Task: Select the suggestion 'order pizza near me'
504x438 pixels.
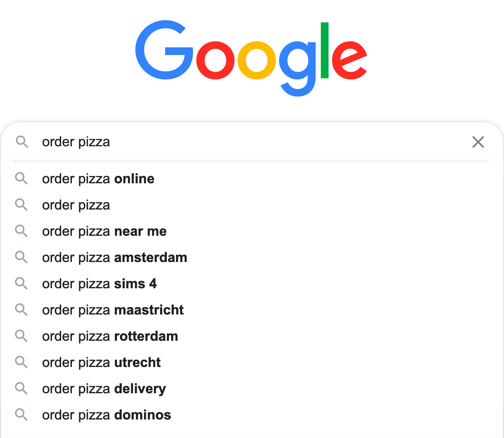Action: tap(104, 231)
